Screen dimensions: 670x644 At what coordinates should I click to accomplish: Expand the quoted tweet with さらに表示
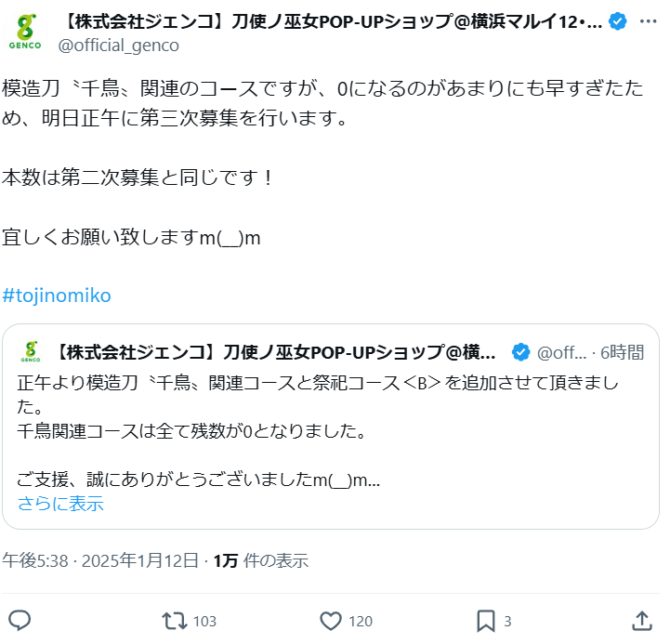point(60,504)
